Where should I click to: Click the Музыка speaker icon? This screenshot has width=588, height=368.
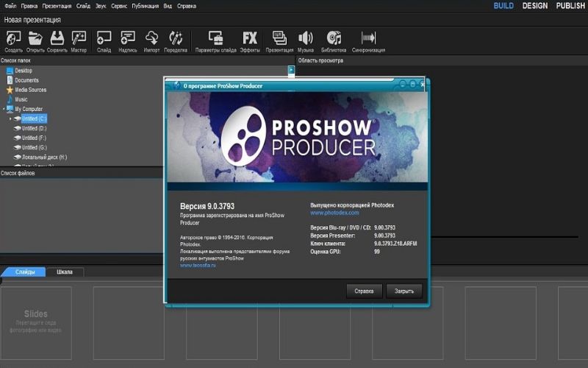click(x=306, y=38)
